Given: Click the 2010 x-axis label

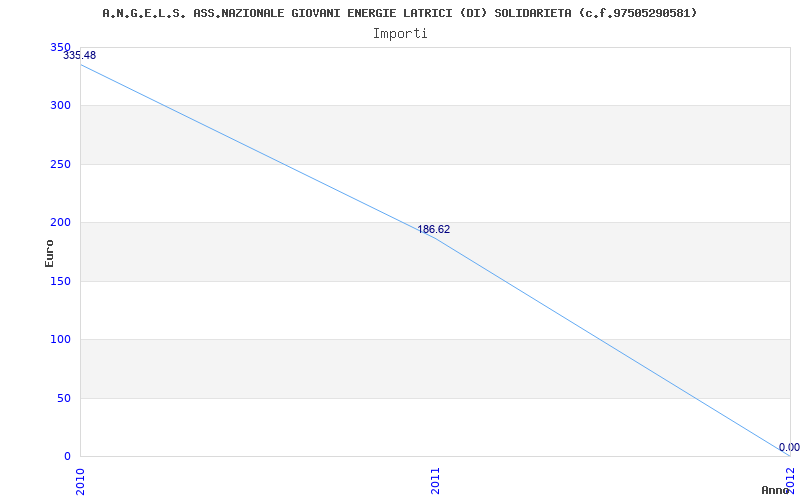Looking at the screenshot, I should click(x=80, y=481).
